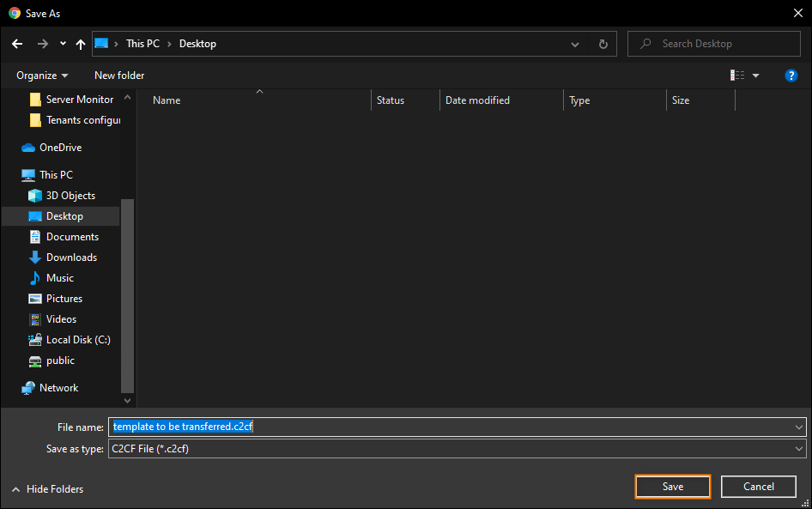812x509 pixels.
Task: Open OneDrive in the navigation pane
Action: coord(52,148)
